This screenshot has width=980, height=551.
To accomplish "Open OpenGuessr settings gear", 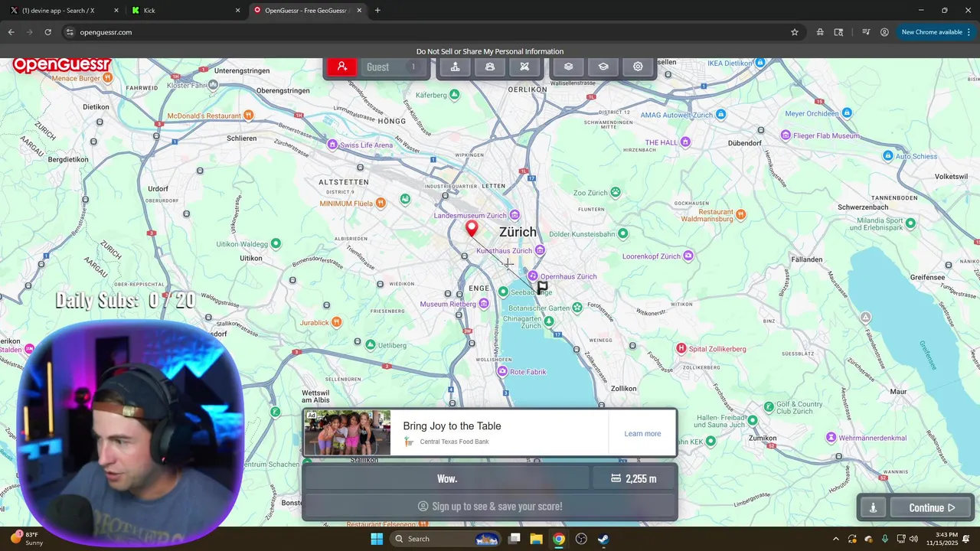I will [638, 67].
